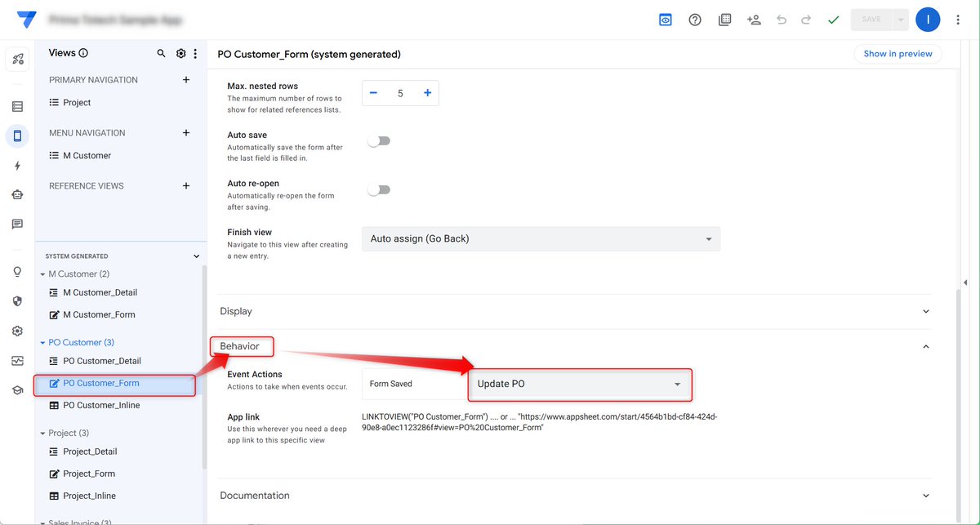
Task: Open the Actions lightning bolt icon
Action: (x=17, y=166)
